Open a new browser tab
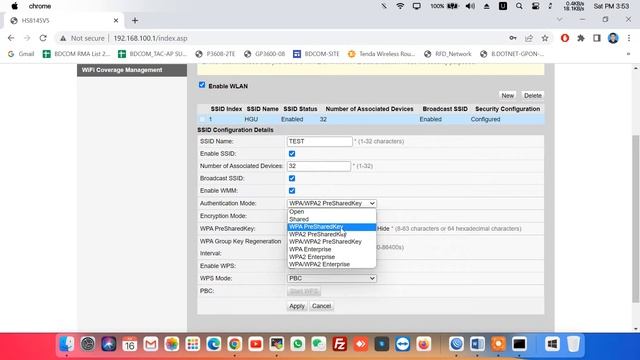 pyautogui.click(x=135, y=20)
